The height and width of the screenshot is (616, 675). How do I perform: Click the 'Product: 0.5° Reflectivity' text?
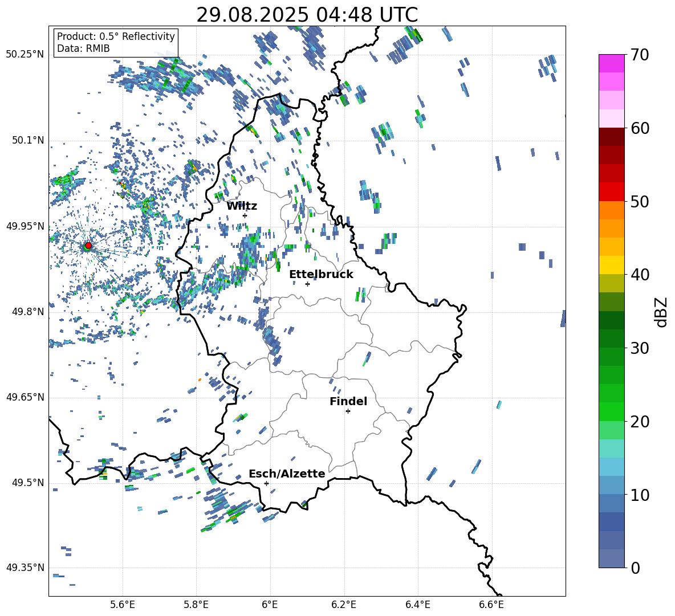(116, 36)
